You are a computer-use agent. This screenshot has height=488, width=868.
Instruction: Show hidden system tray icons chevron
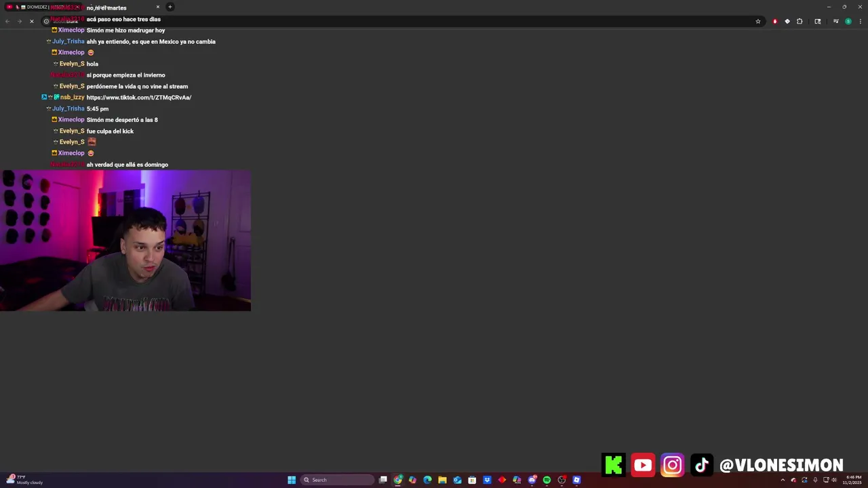(783, 480)
